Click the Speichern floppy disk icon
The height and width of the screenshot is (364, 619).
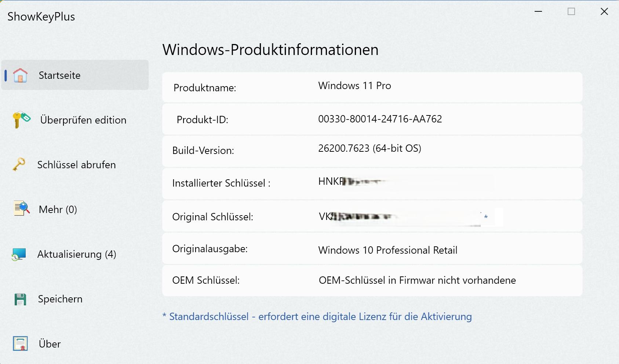pos(20,299)
